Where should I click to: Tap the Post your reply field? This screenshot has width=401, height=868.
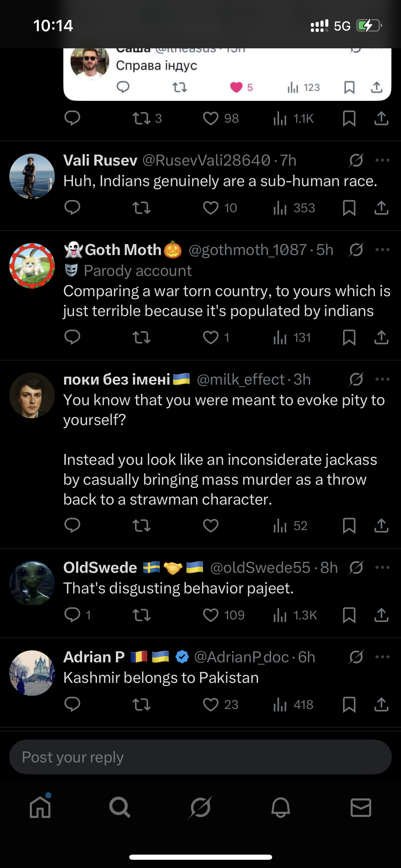coord(200,757)
